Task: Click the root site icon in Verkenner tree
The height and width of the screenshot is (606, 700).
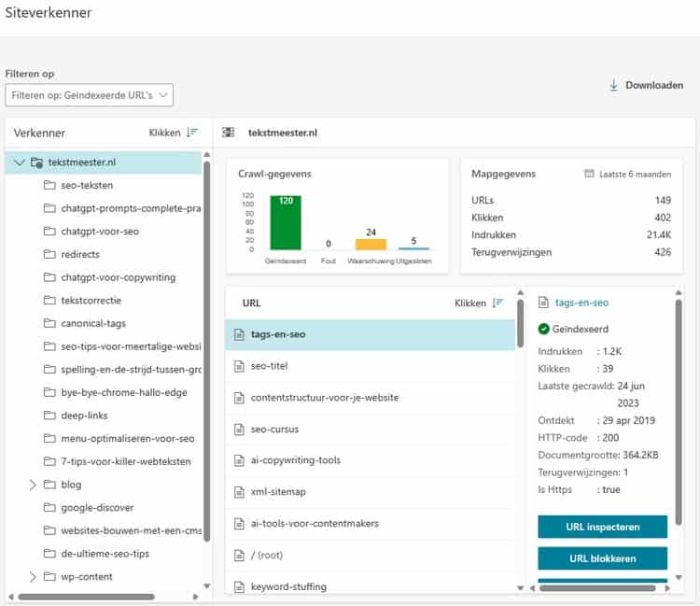Action: [36, 162]
